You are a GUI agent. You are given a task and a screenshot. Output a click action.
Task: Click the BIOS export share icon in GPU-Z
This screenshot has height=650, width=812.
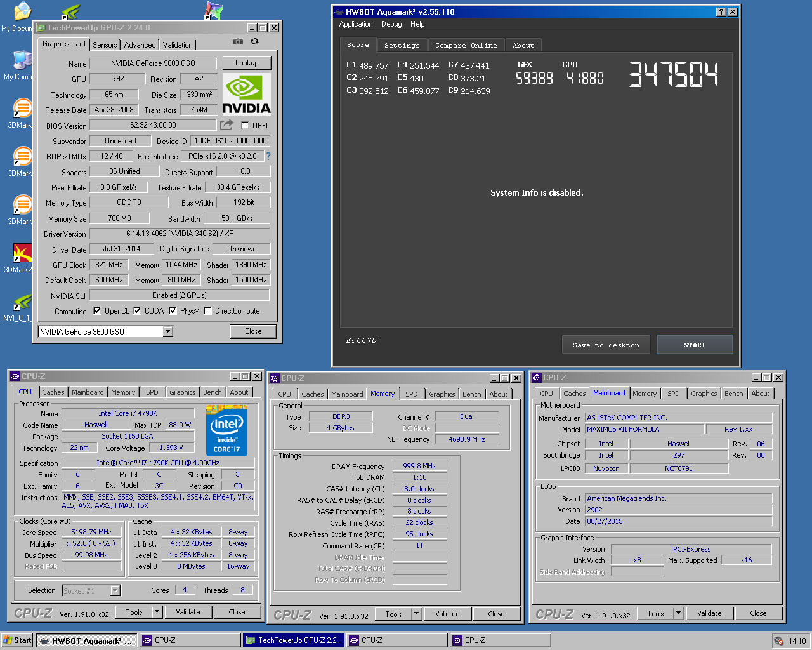226,125
